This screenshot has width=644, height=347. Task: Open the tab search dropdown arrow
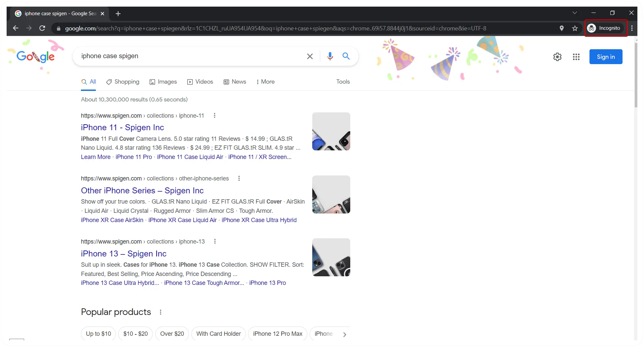[x=575, y=13]
